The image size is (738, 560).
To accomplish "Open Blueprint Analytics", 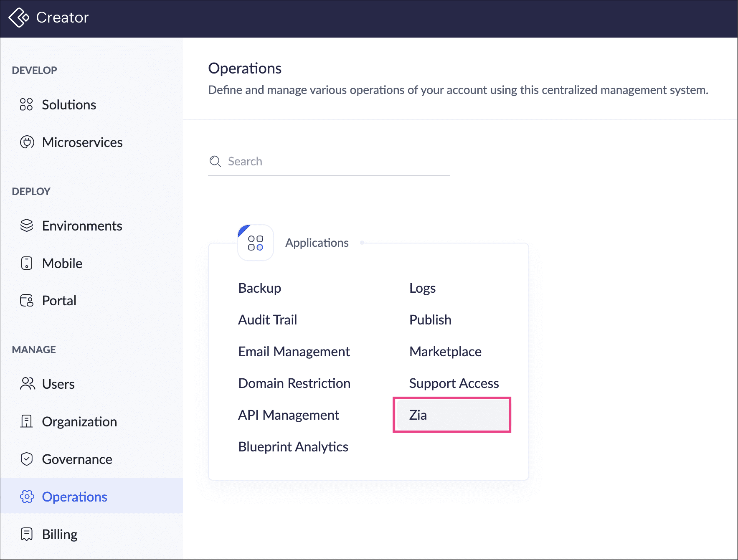I will [x=293, y=447].
